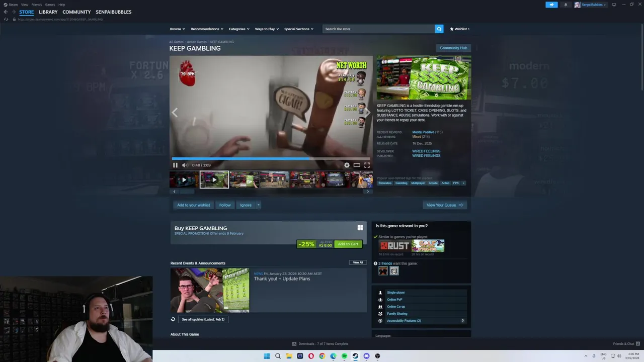Click Add to your wishlist
Image resolution: width=644 pixels, height=362 pixels.
194,205
